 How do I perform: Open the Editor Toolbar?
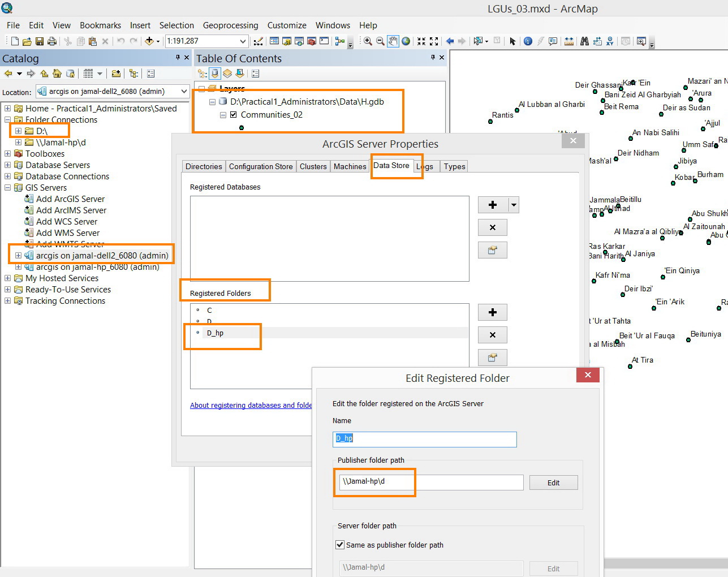click(x=258, y=41)
